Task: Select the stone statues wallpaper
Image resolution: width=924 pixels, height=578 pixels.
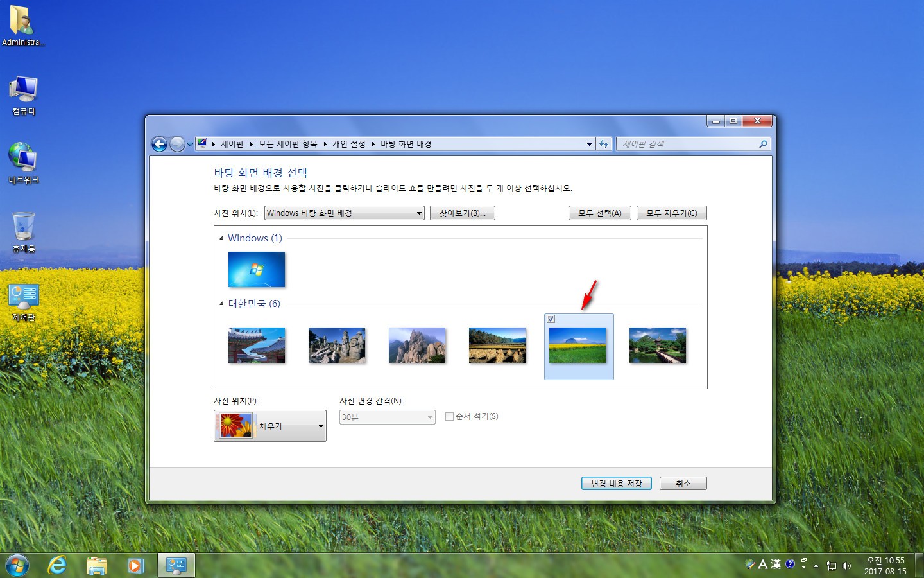Action: pos(337,345)
